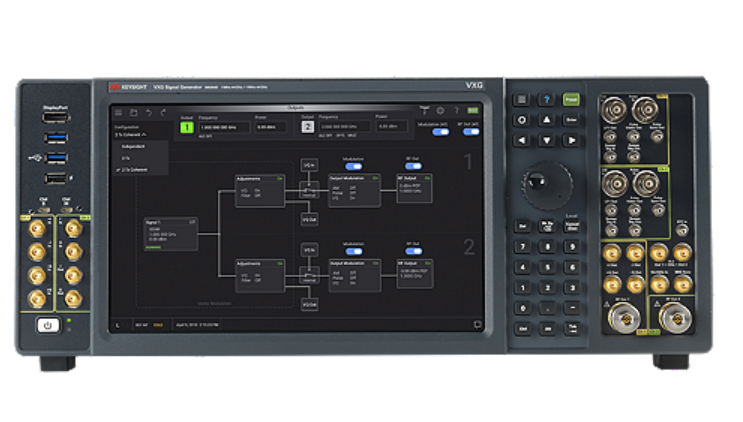Image resolution: width=743 pixels, height=422 pixels.
Task: Click the date and time in status bar
Action: coord(197,325)
